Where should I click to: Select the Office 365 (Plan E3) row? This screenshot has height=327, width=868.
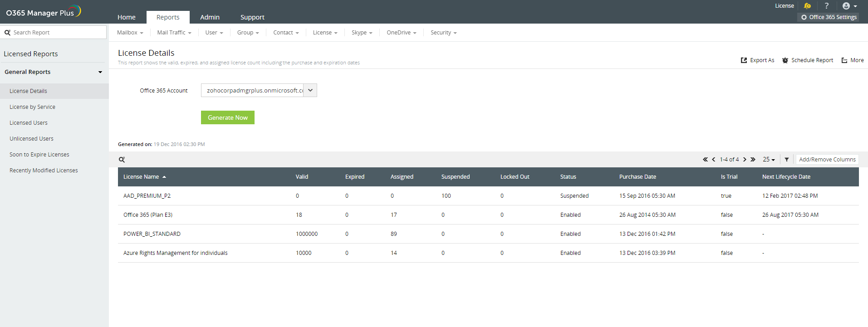coord(488,215)
